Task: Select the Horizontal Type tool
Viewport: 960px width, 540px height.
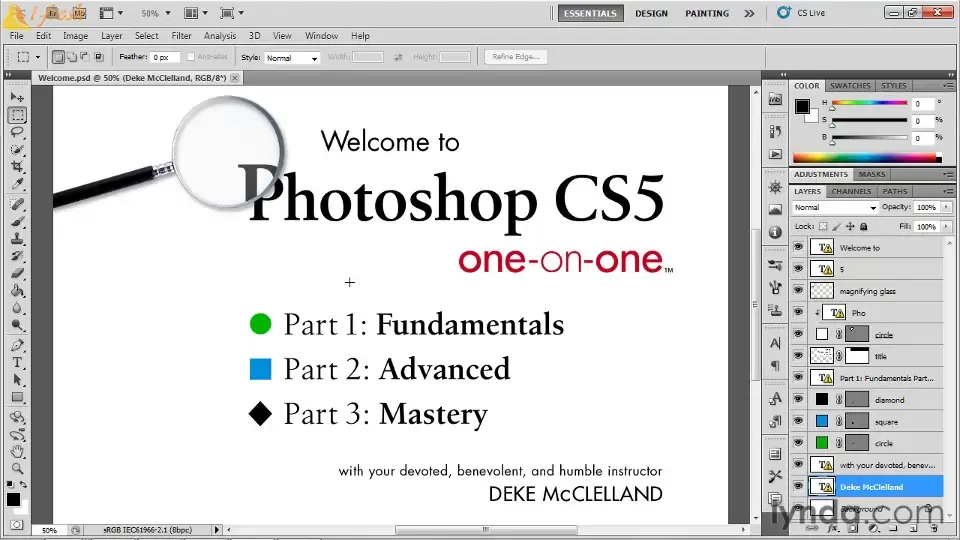Action: click(17, 362)
